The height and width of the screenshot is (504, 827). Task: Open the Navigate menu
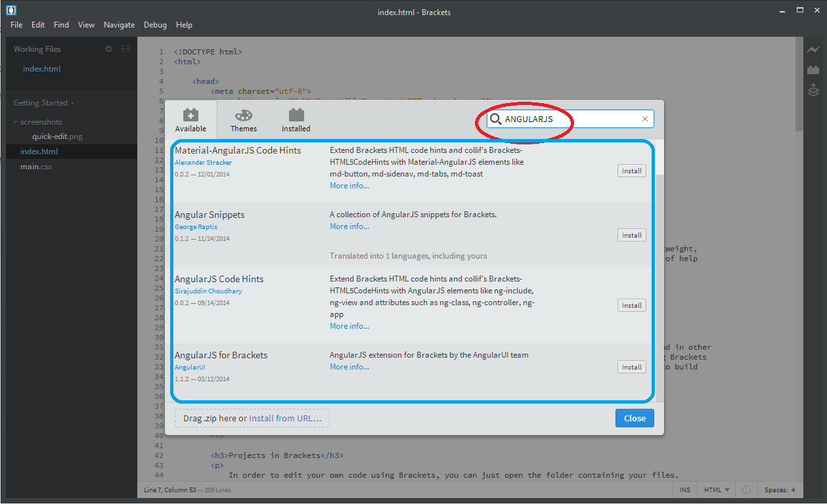click(119, 25)
